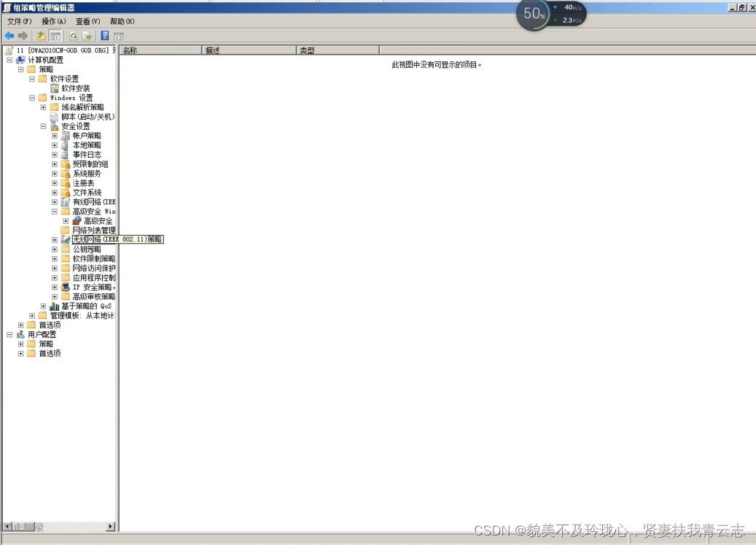The height and width of the screenshot is (545, 756).
Task: Select the scroll icon of the root policy 11 [OWA2010CN-GOD.GOD.ORG]
Action: point(9,50)
